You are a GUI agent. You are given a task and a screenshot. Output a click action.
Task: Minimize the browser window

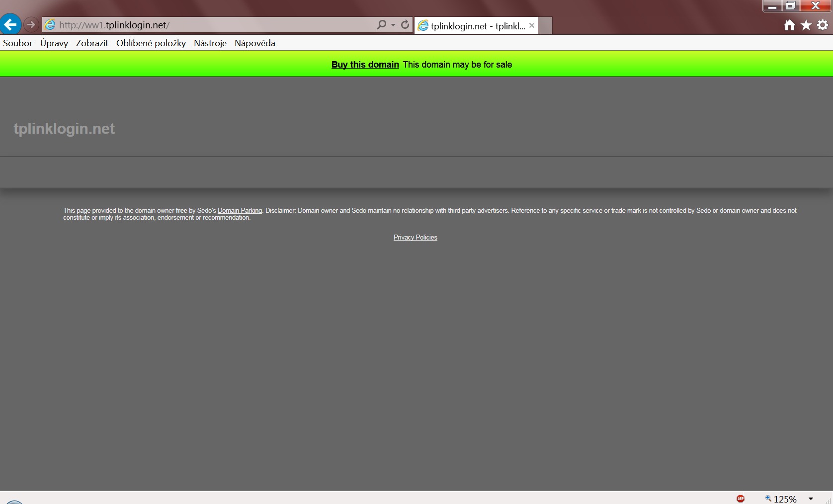click(772, 6)
